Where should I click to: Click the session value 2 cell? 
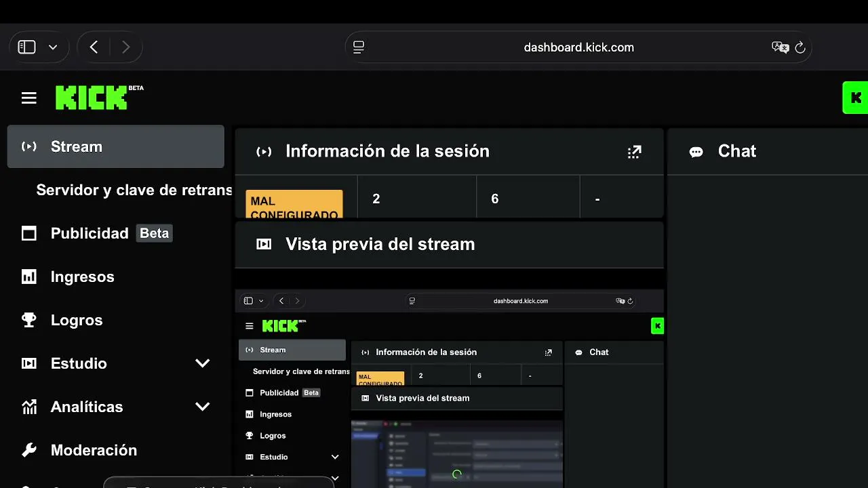tap(417, 199)
